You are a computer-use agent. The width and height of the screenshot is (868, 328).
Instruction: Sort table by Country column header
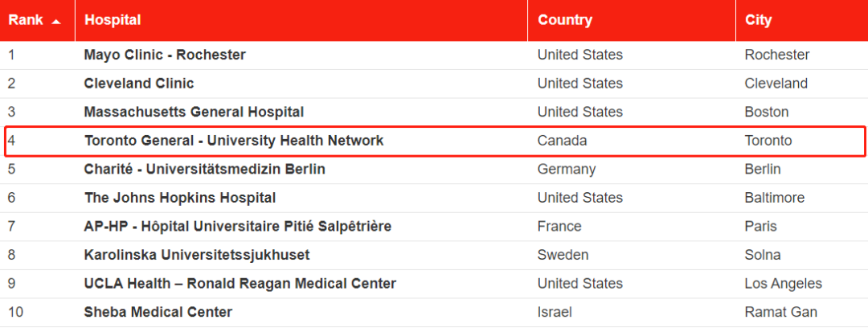coord(565,20)
